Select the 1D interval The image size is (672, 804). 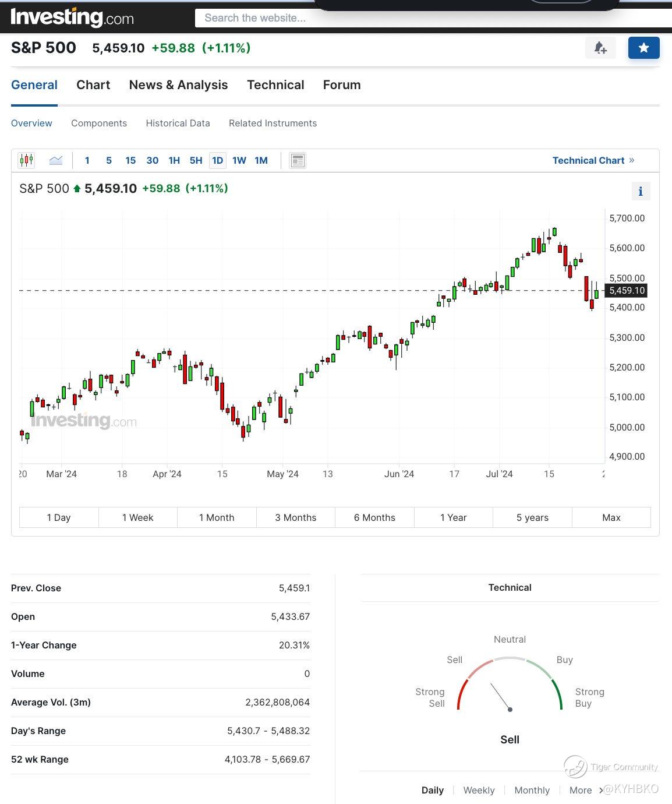click(217, 160)
